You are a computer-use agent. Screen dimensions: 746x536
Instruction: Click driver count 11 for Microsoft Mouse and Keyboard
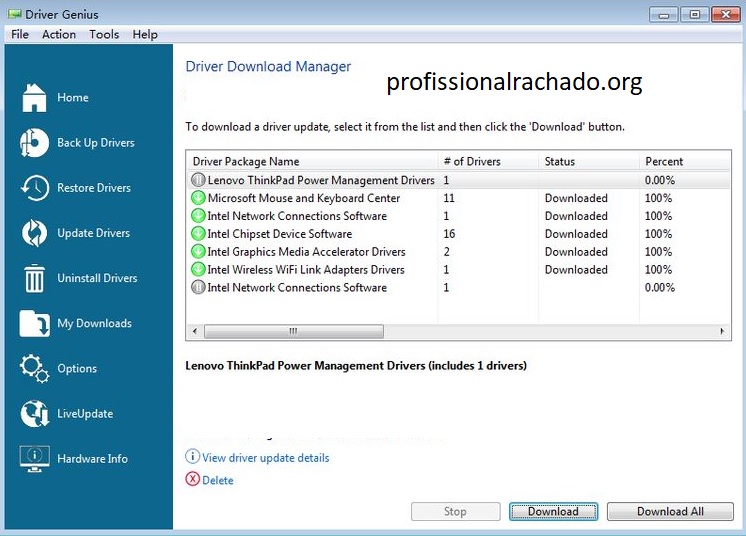pyautogui.click(x=449, y=198)
